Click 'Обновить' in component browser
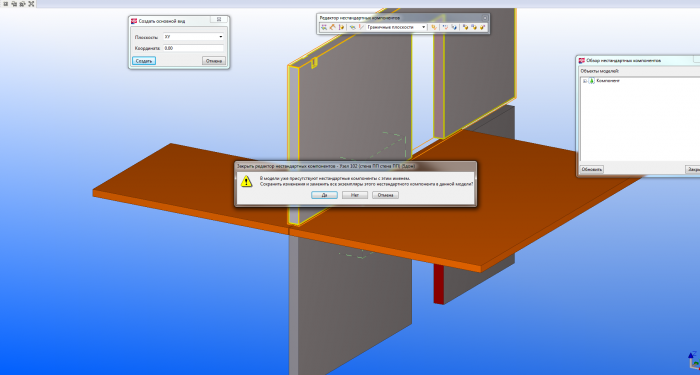This screenshot has width=700, height=375. (x=592, y=169)
